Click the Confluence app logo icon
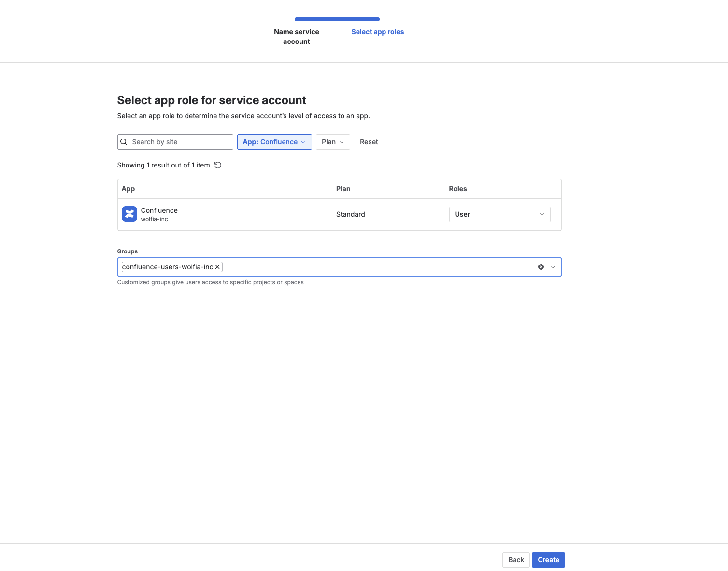Viewport: 728px width, 571px height. (x=129, y=214)
